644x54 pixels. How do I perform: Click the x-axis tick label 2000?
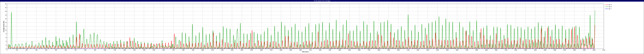(203, 50)
